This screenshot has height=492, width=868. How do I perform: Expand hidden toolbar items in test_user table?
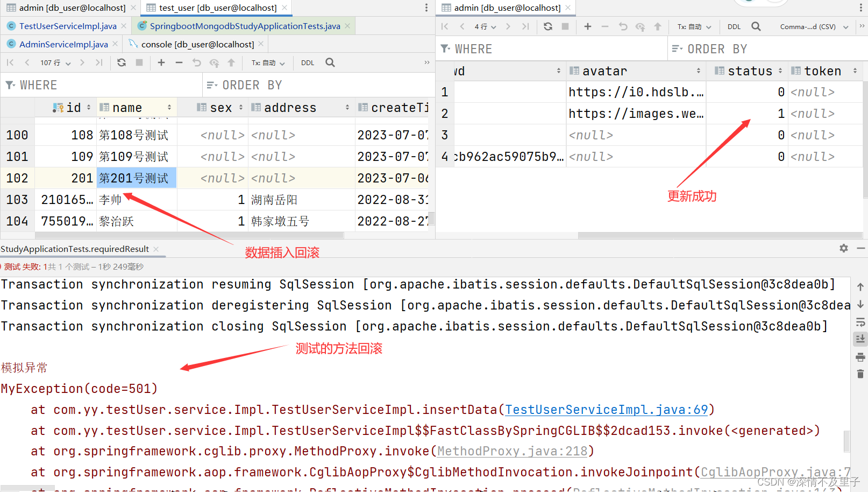(427, 62)
